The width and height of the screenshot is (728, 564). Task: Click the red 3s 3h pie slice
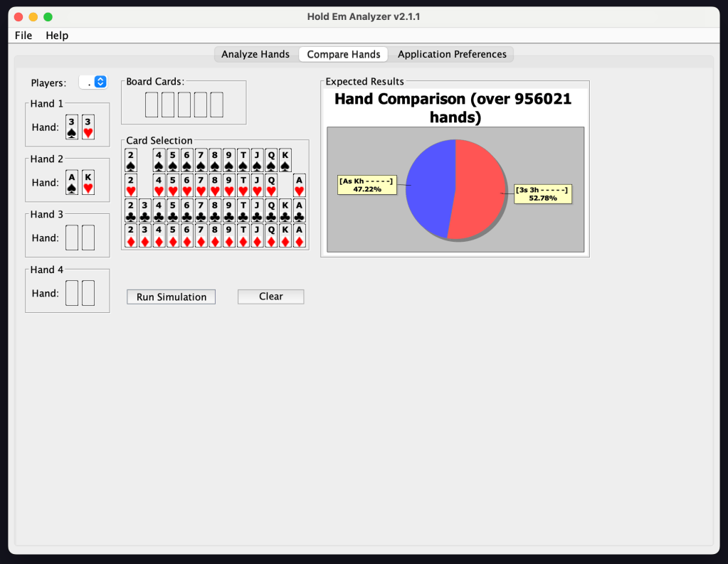click(x=477, y=188)
